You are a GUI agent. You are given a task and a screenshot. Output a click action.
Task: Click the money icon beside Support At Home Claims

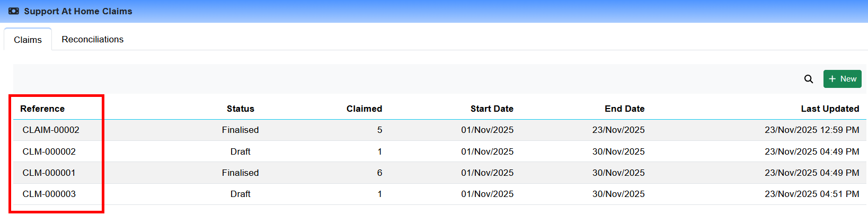tap(14, 11)
